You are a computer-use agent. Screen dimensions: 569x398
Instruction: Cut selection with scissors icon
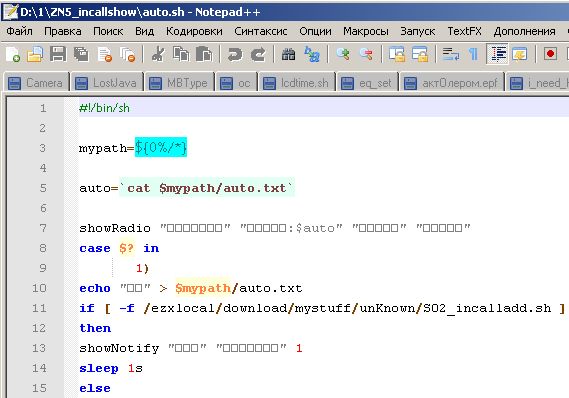tap(158, 54)
